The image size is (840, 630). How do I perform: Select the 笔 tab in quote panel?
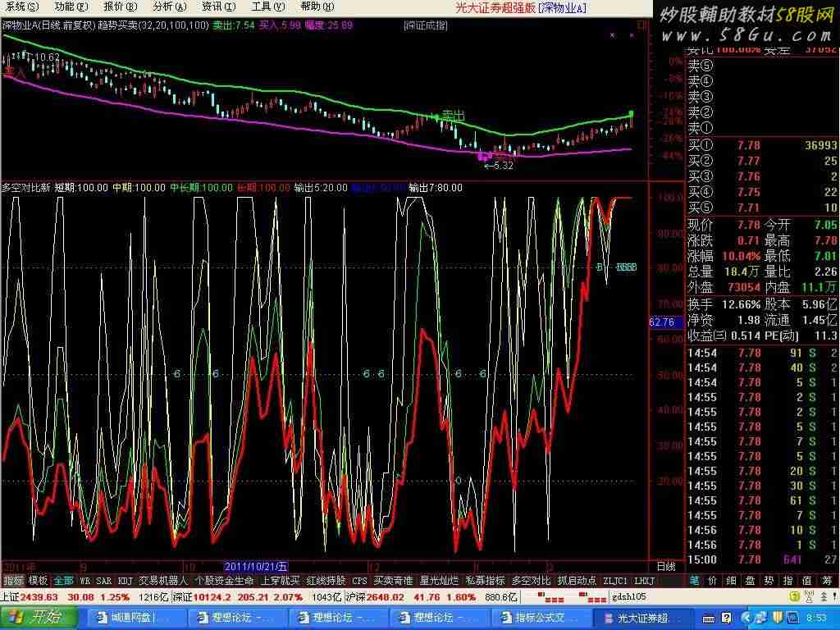(x=694, y=580)
